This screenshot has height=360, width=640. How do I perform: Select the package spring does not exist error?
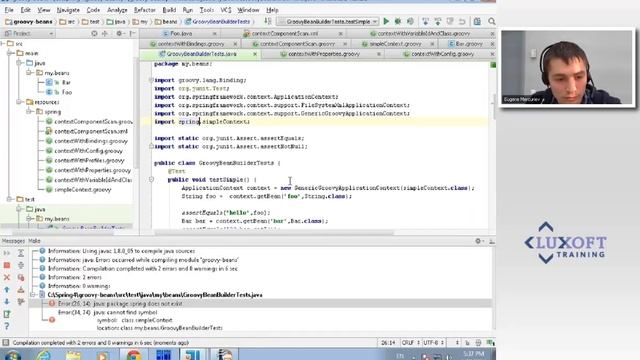click(x=260, y=304)
